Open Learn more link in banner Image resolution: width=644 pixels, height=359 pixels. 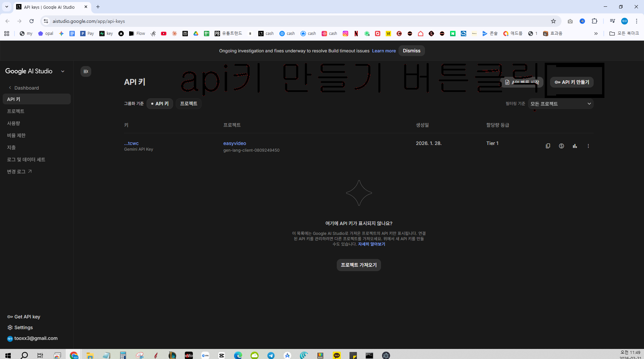pyautogui.click(x=384, y=51)
